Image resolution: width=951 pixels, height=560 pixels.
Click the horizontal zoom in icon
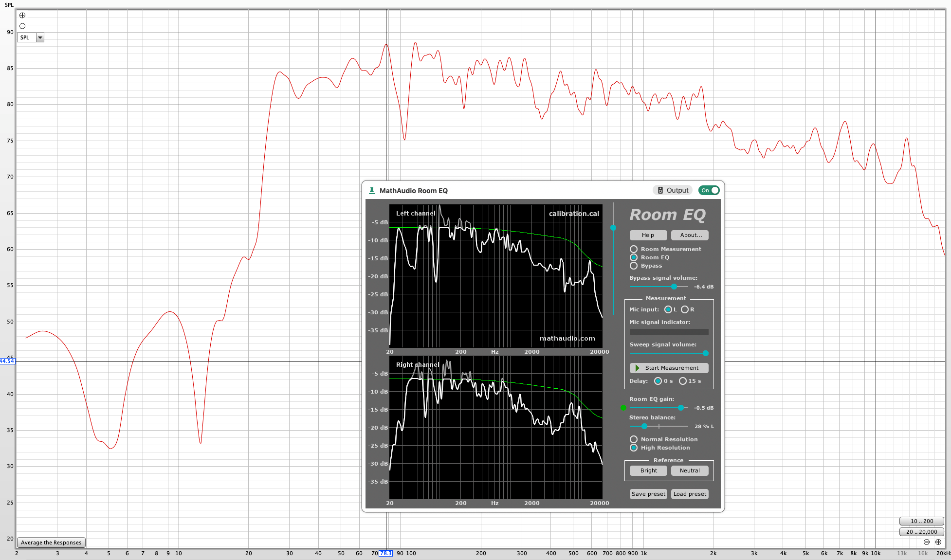[938, 542]
